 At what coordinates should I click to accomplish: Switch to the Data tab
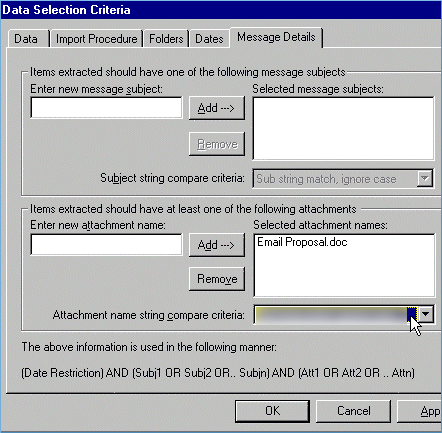coord(29,39)
